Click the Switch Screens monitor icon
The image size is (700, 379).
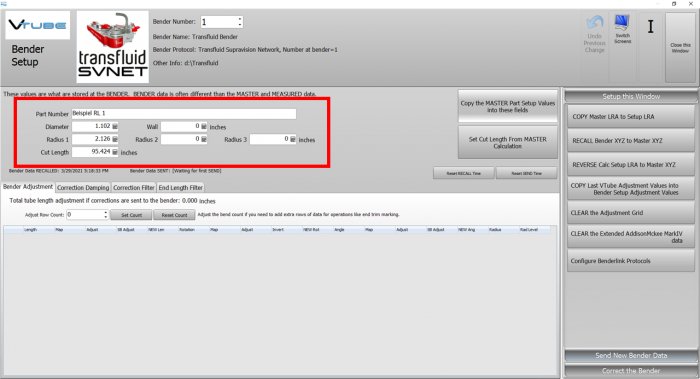[x=622, y=22]
